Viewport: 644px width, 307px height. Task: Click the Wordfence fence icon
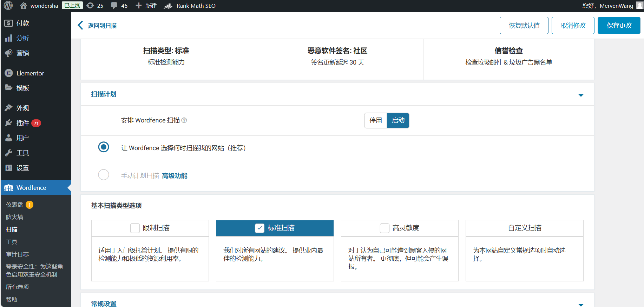click(x=9, y=188)
